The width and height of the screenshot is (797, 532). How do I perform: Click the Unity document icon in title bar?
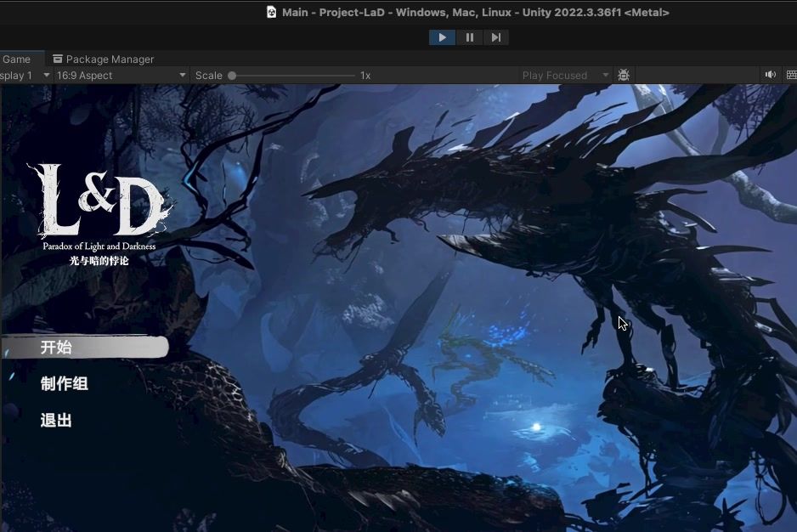271,12
